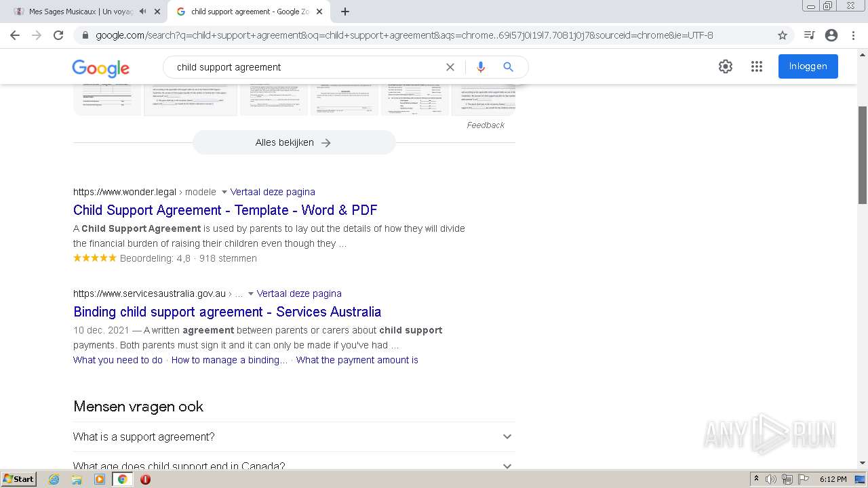Click the Feedback link under images
The width and height of the screenshot is (868, 488).
coord(486,125)
